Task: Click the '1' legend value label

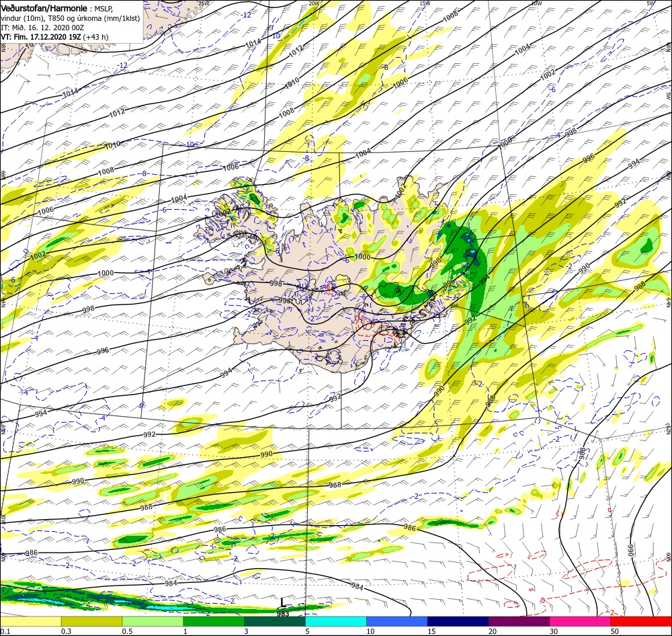Action: [x=185, y=631]
